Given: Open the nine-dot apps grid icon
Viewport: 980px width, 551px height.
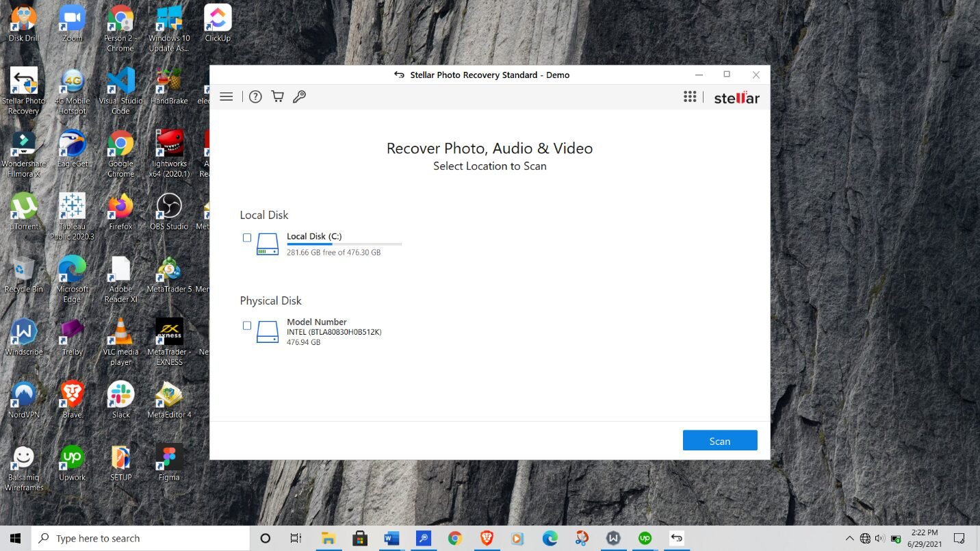Looking at the screenshot, I should (x=690, y=97).
